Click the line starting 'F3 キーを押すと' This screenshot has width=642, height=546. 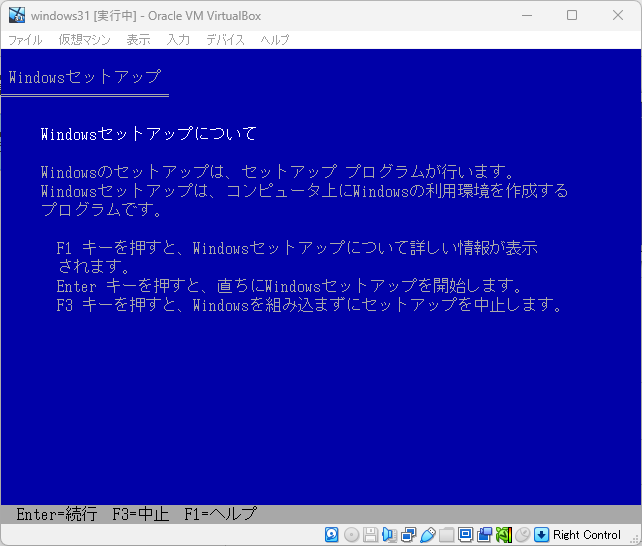click(309, 305)
